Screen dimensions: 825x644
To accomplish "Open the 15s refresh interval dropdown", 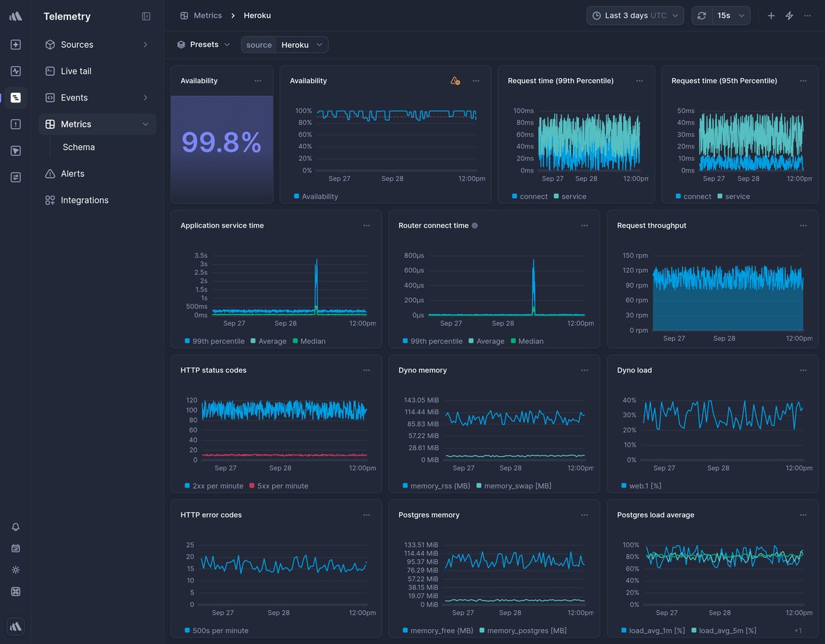I will click(731, 15).
